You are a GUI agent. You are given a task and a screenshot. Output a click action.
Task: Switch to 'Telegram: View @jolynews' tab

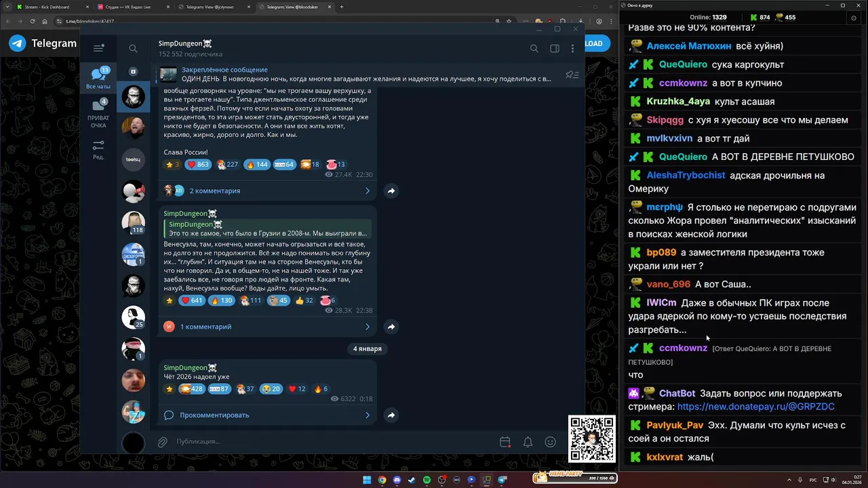(x=214, y=7)
